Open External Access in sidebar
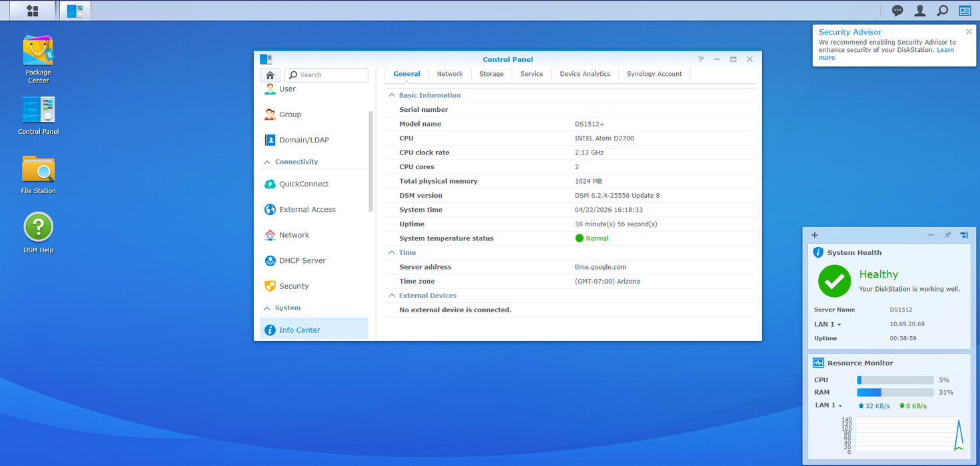The height and width of the screenshot is (466, 980). coord(314,209)
